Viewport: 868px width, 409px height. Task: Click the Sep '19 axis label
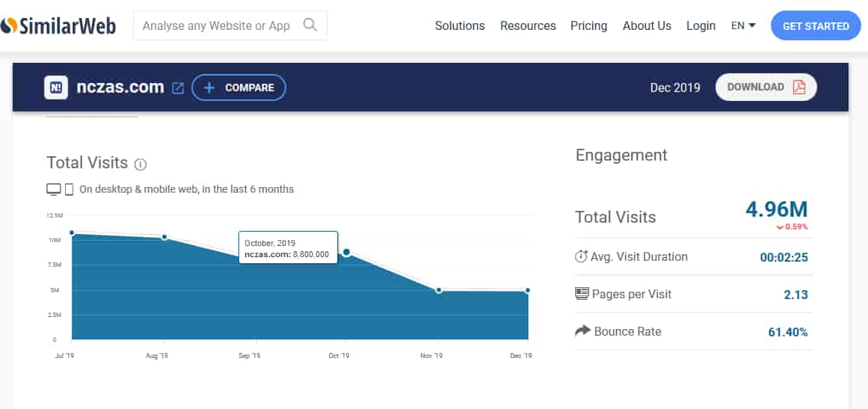pyautogui.click(x=248, y=356)
